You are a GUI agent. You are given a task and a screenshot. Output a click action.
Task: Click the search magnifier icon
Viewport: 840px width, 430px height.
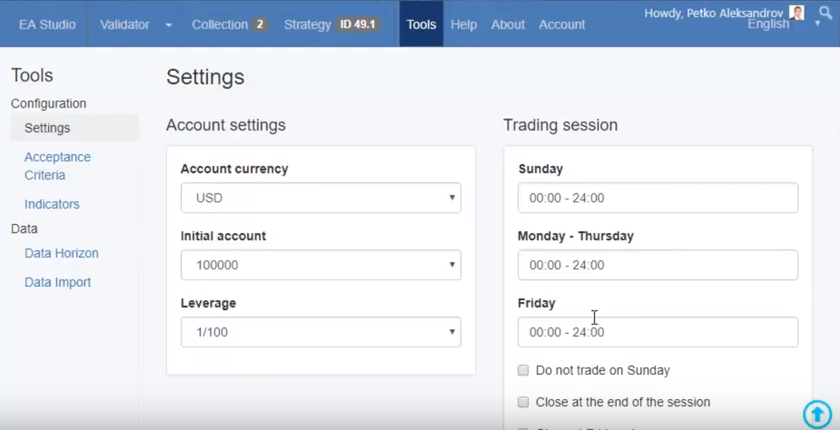[825, 13]
